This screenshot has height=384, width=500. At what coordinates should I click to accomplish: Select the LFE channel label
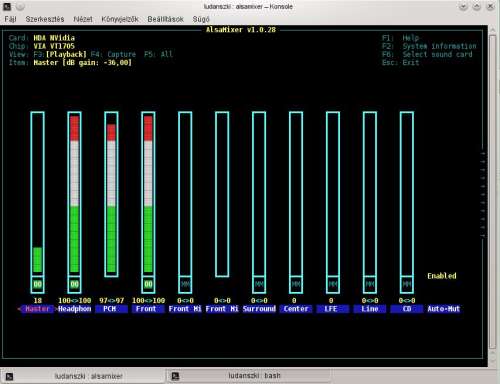(333, 309)
